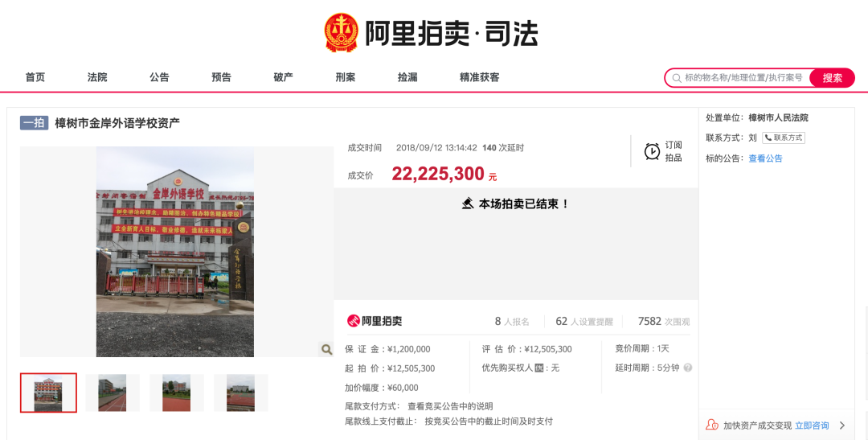Select the second thumbnail of running track
Viewport: 868px width, 440px height.
coord(113,393)
